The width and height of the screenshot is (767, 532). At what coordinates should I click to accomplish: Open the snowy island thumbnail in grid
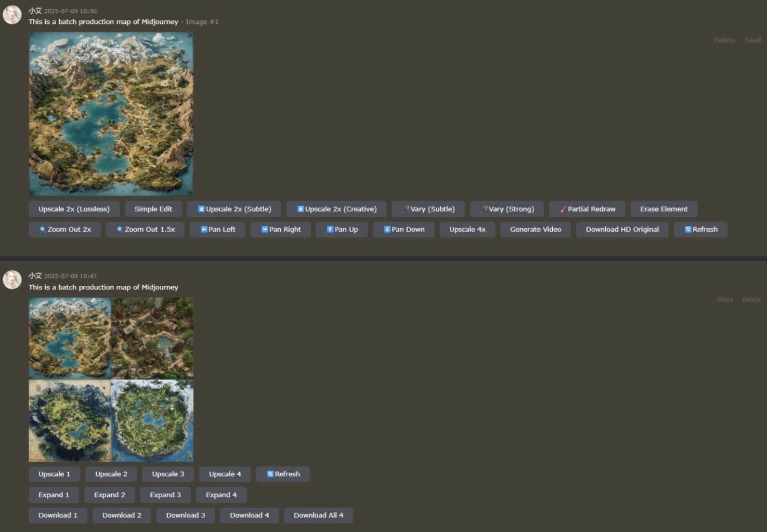coord(152,421)
